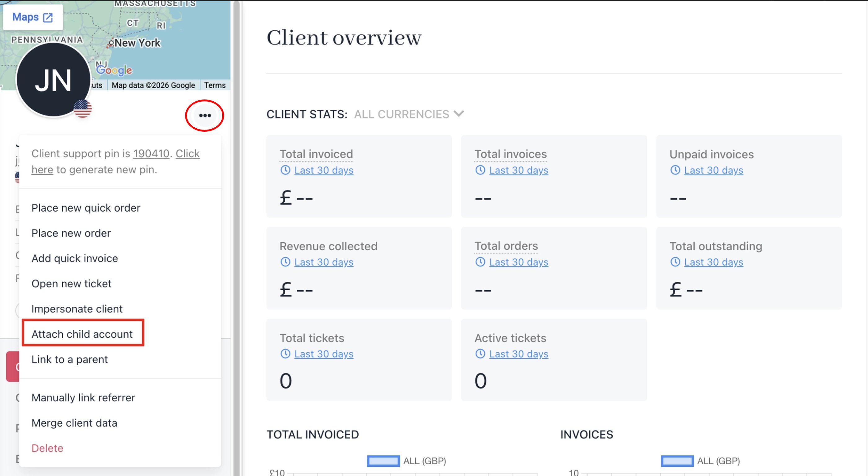Screen dimensions: 868x476
Task: Click clock icon in Total outstanding card
Action: (675, 262)
